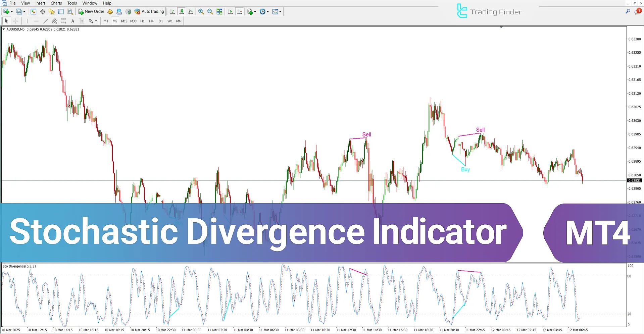Select the Text Label tool
Image resolution: width=644 pixels, height=334 pixels.
pyautogui.click(x=72, y=21)
